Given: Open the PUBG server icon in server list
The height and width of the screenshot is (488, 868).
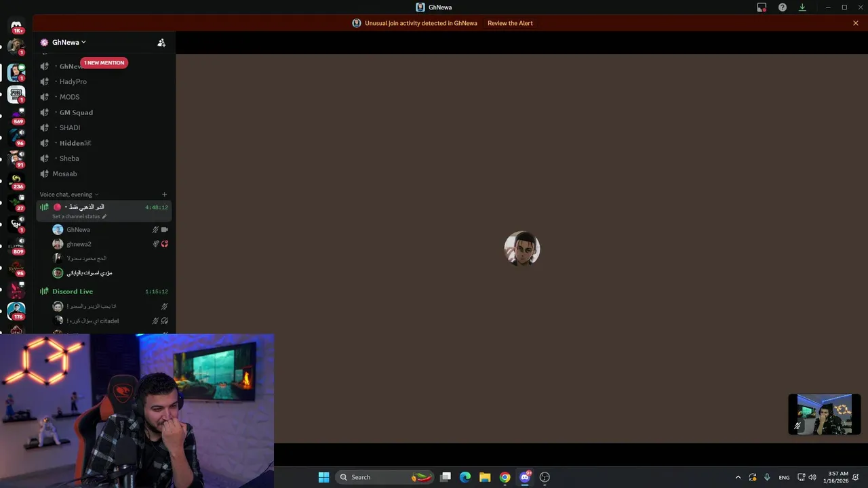Looking at the screenshot, I should 16,94.
